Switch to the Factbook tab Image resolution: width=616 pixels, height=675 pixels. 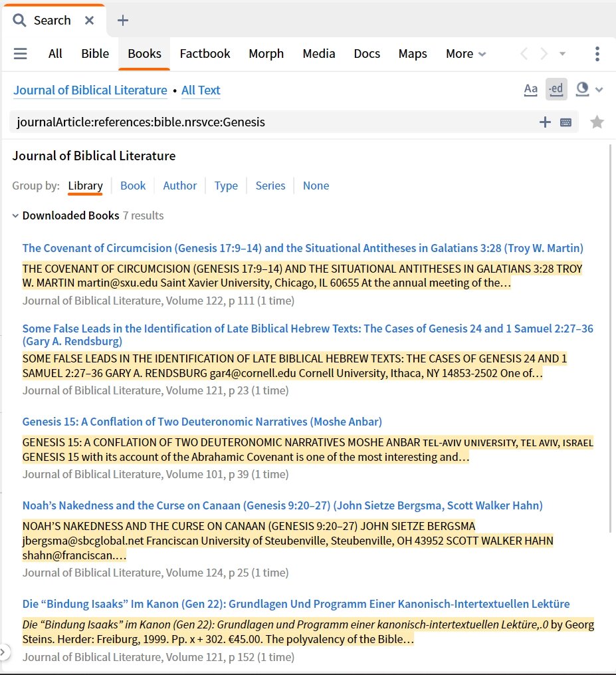coord(204,54)
